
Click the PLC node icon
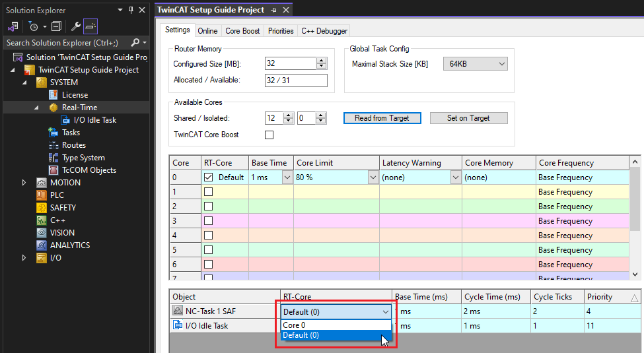click(41, 195)
